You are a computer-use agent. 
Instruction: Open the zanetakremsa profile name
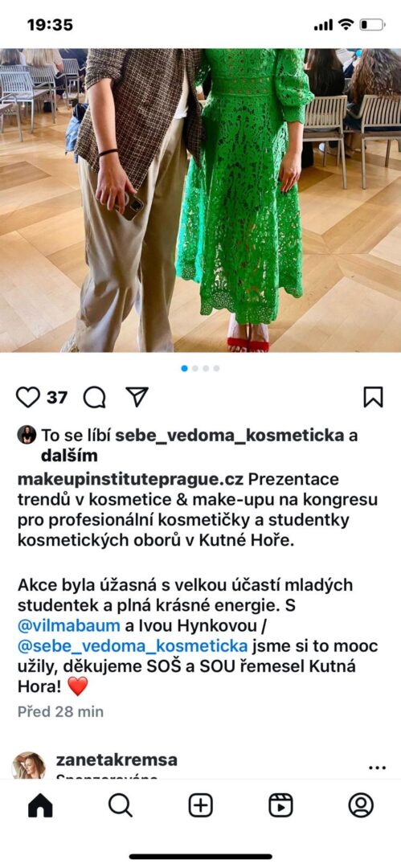click(x=117, y=760)
